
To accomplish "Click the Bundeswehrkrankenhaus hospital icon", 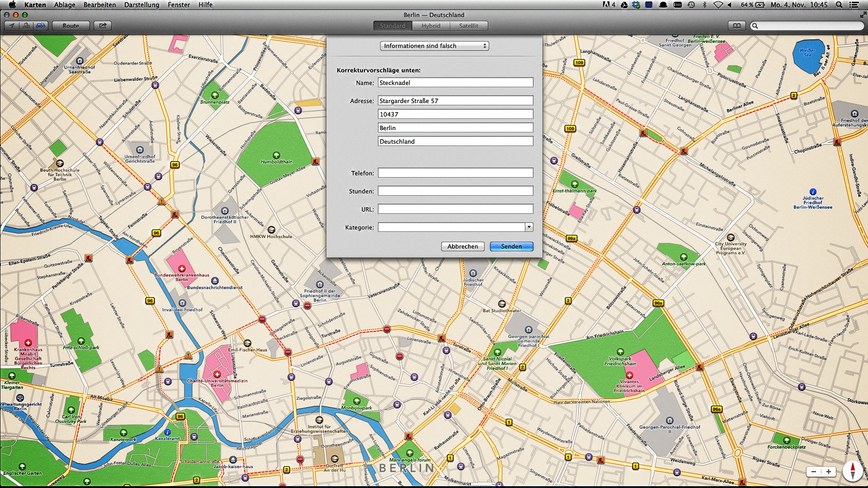I will pyautogui.click(x=182, y=268).
